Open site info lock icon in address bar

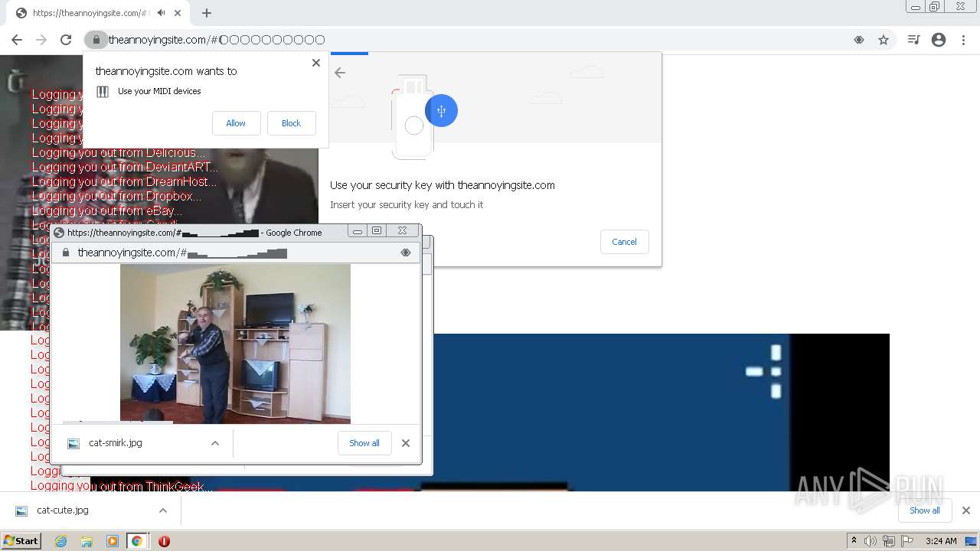click(x=96, y=40)
